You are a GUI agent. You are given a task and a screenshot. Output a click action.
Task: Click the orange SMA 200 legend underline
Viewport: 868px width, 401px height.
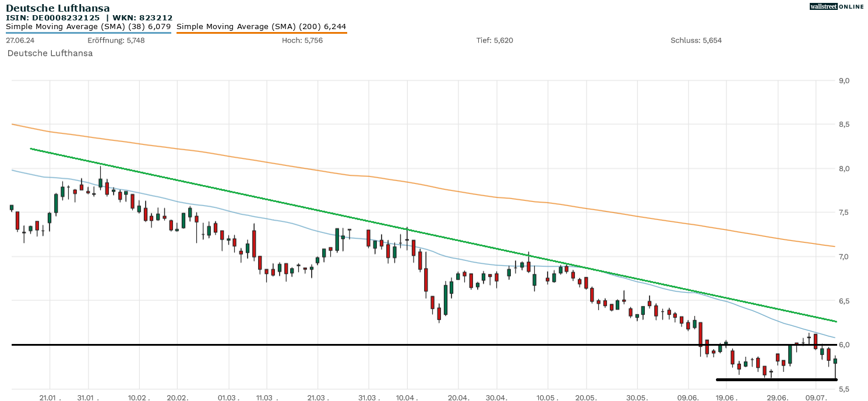[262, 33]
